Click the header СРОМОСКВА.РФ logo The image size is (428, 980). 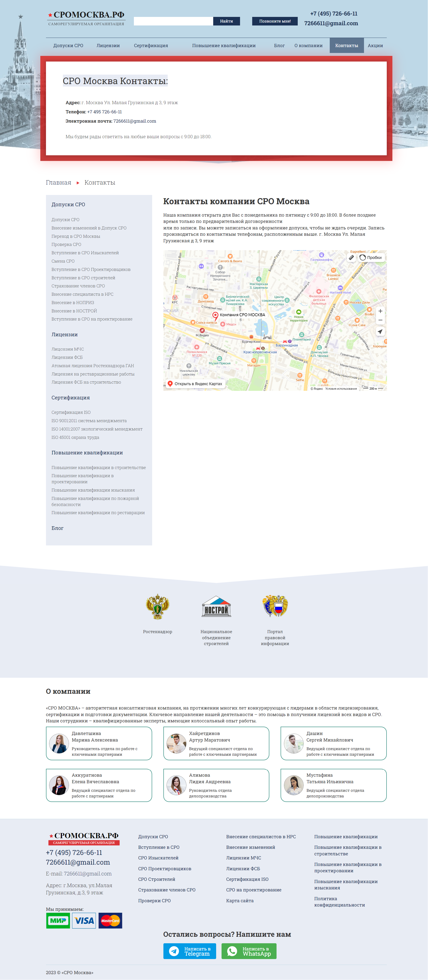(86, 18)
